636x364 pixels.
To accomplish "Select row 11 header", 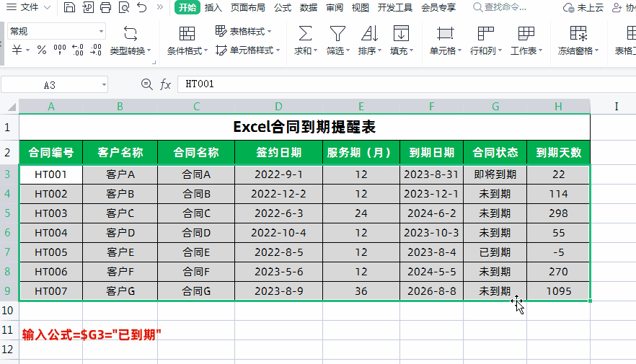I will 8,329.
